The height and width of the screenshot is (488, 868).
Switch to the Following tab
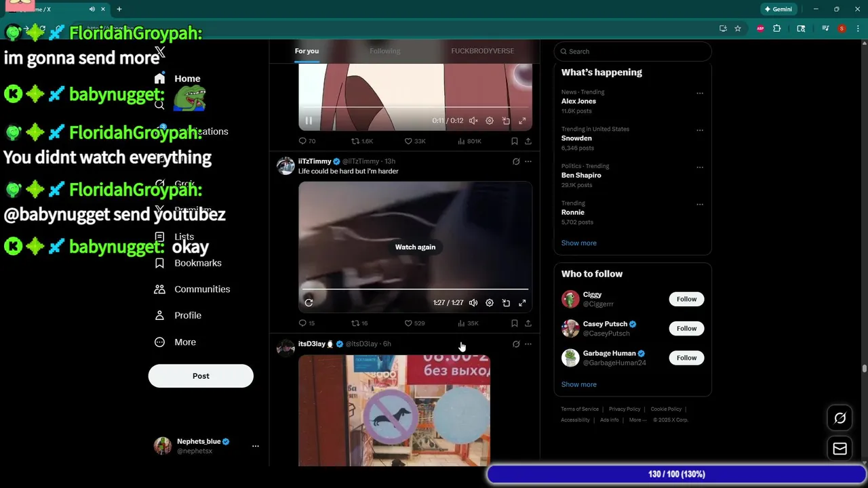(385, 51)
